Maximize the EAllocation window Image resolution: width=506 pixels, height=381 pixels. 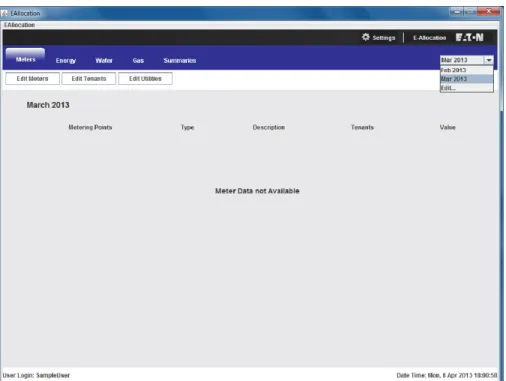pos(470,12)
